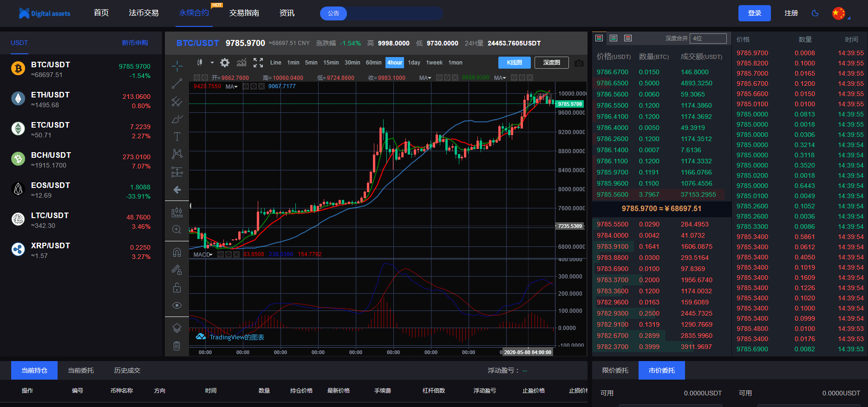Image resolution: width=868 pixels, height=407 pixels.
Task: Open language selector China flag
Action: [839, 13]
